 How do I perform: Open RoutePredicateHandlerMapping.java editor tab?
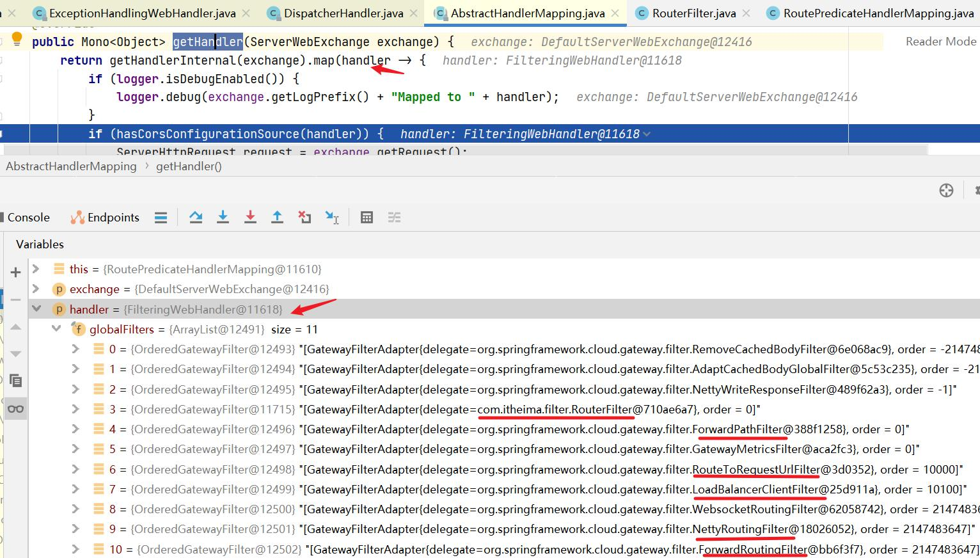tap(878, 13)
